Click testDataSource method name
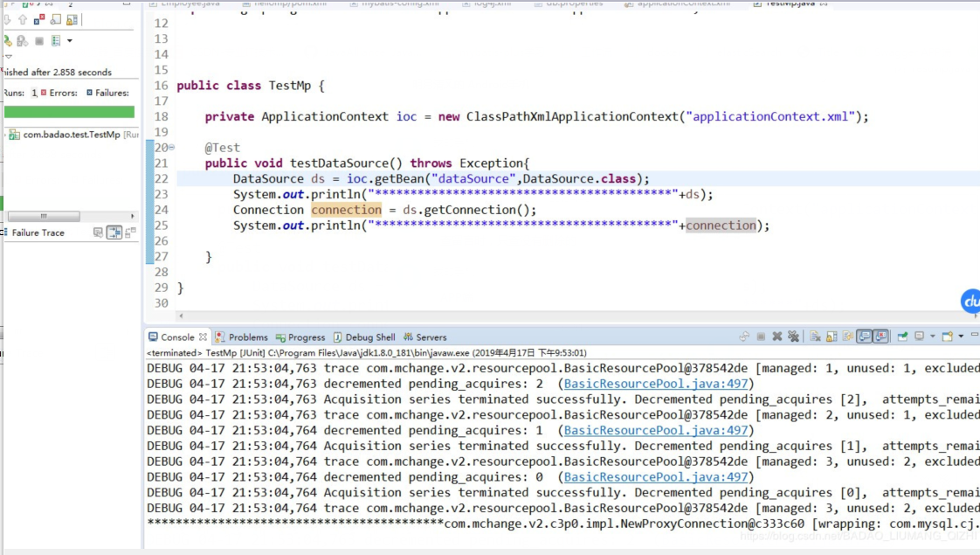 pos(339,163)
